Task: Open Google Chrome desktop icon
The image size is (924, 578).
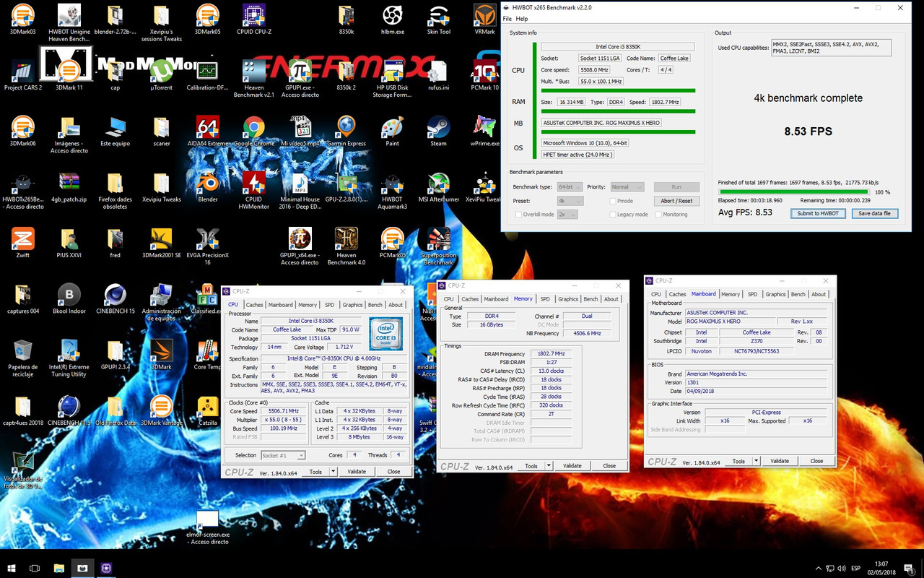Action: (x=253, y=130)
